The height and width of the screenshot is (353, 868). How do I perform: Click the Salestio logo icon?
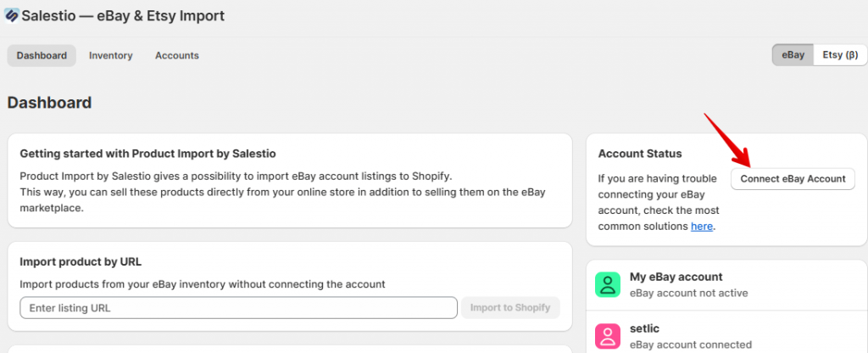(12, 15)
